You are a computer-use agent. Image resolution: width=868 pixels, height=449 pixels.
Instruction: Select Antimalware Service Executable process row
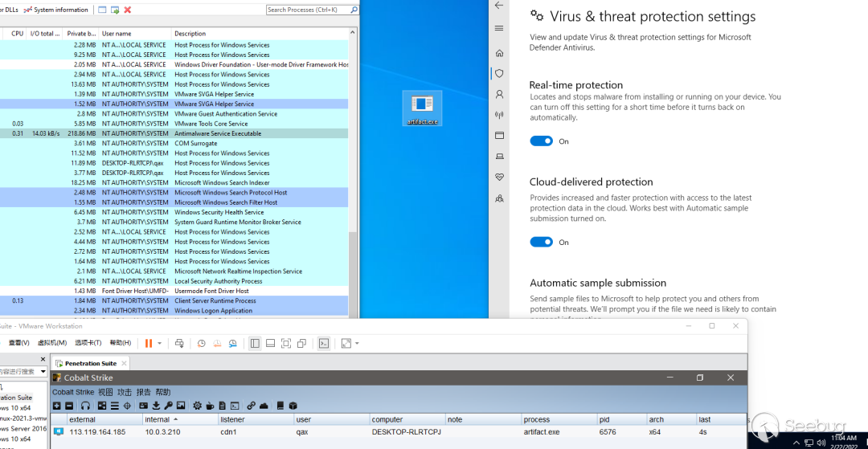174,133
